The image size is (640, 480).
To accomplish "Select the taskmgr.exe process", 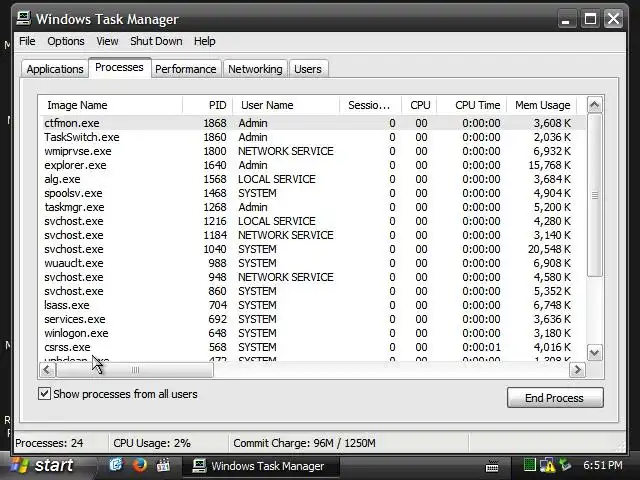I will [x=313, y=207].
